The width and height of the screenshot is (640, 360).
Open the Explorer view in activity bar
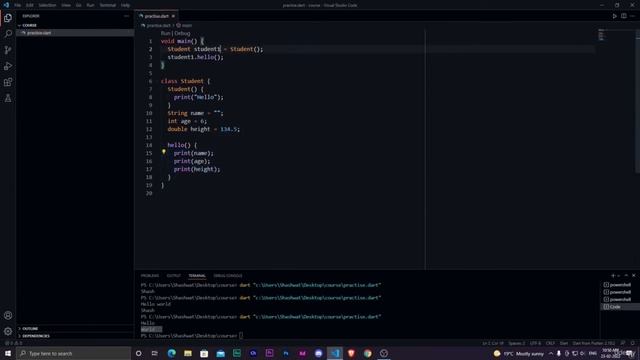pos(8,18)
